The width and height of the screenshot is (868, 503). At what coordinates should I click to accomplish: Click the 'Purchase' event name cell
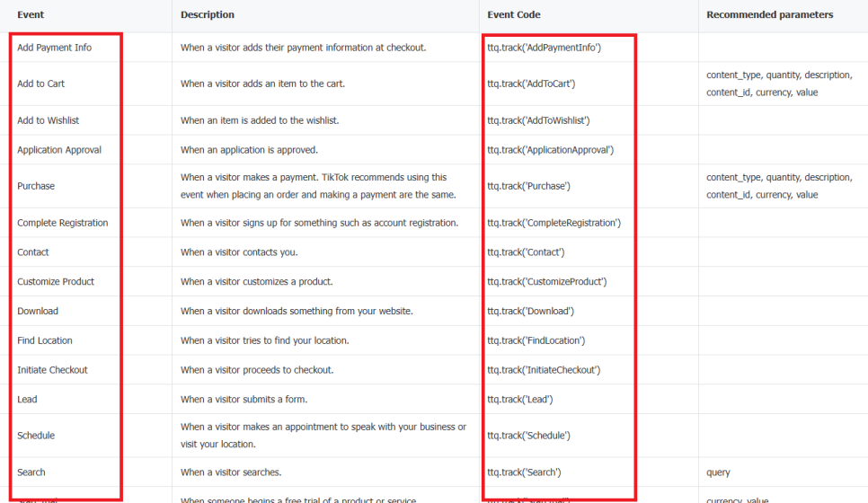tap(36, 186)
